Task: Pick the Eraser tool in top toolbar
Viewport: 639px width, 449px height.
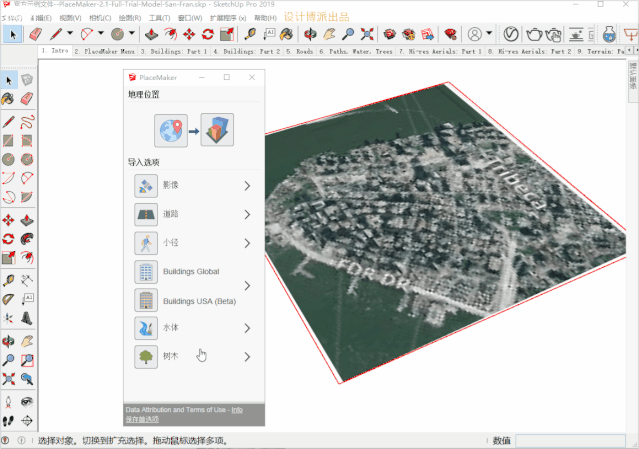Action: [35, 34]
